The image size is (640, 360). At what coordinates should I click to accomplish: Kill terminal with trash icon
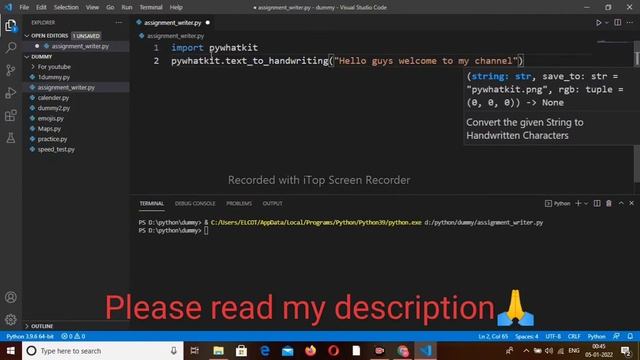(x=609, y=203)
